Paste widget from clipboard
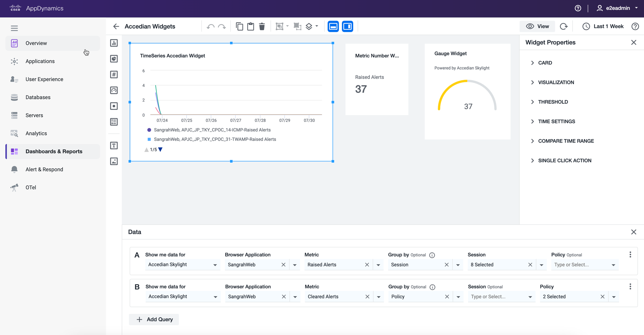The image size is (644, 335). tap(251, 26)
